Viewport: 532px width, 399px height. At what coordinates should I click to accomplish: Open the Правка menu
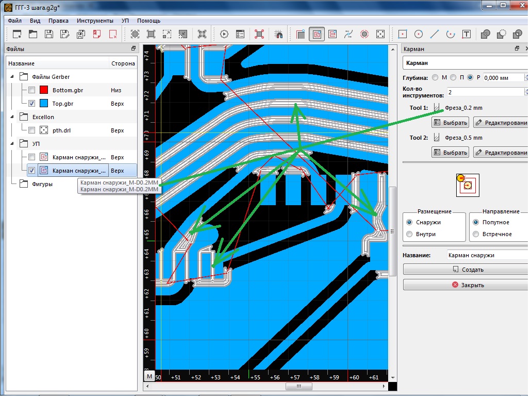coord(58,21)
